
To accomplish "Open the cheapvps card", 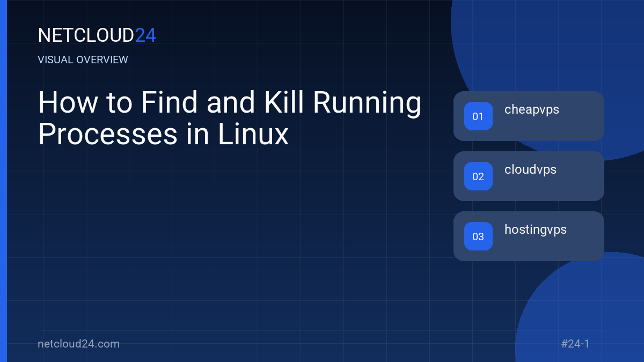I will [529, 116].
